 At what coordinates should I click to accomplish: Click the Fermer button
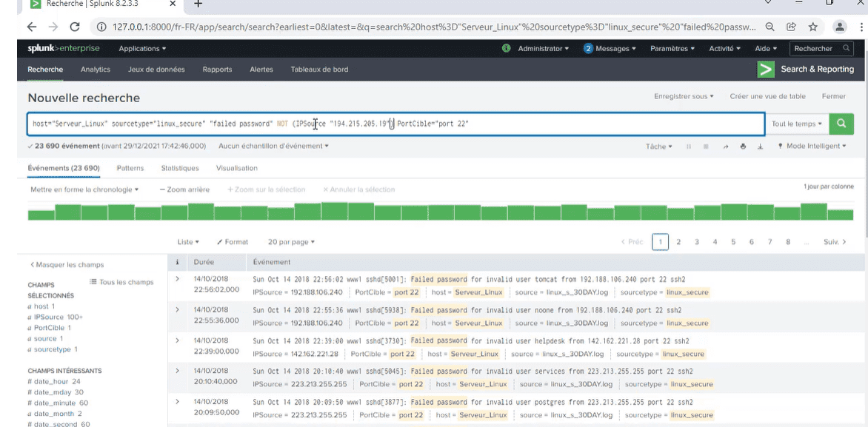tap(834, 96)
